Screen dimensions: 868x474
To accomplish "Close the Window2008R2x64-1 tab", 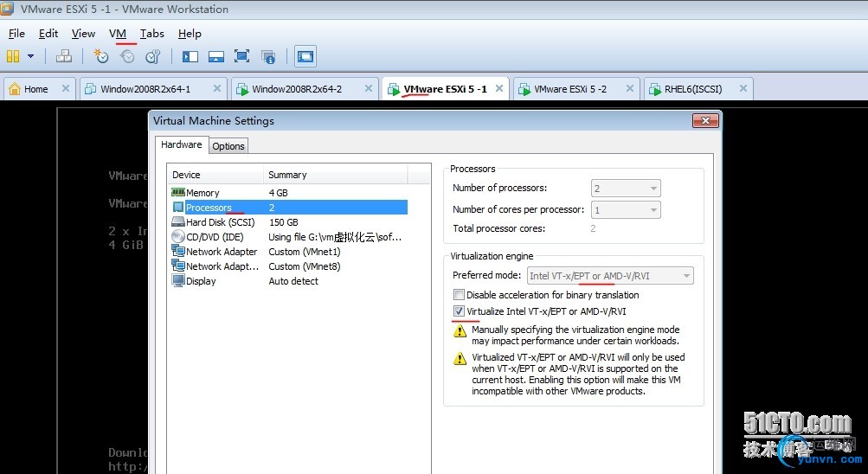I will pyautogui.click(x=217, y=88).
